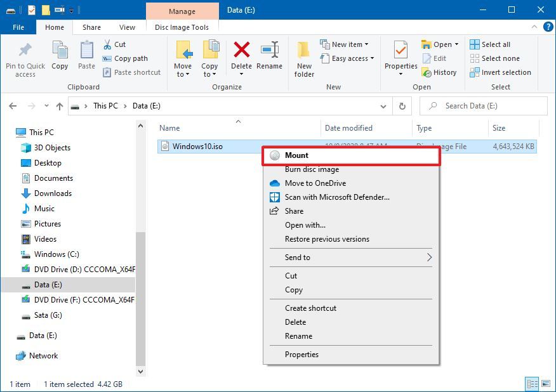Click Invert selection in the ribbon
Image resolution: width=556 pixels, height=392 pixels.
[x=500, y=72]
